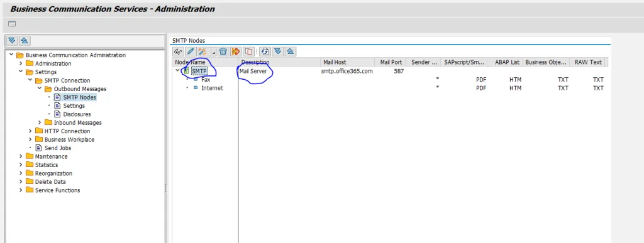The image size is (644, 243).
Task: Click the Inbound Messages folder label
Action: click(77, 122)
